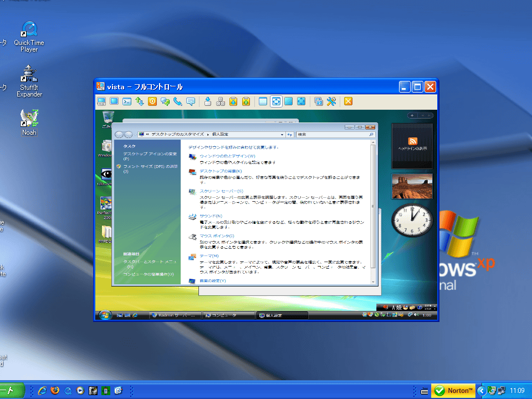The image size is (532, 399).
Task: Open File Transfer with green and blue arrows icon
Action: [140, 101]
